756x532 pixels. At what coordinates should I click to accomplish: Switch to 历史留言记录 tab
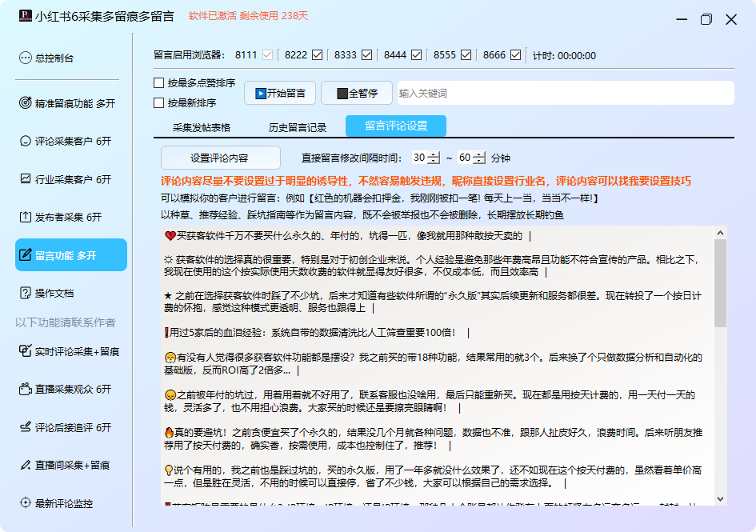(x=298, y=126)
